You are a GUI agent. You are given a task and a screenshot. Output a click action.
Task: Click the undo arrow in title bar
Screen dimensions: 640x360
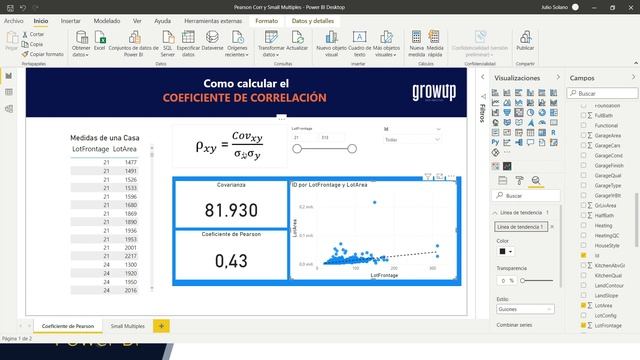(23, 7)
